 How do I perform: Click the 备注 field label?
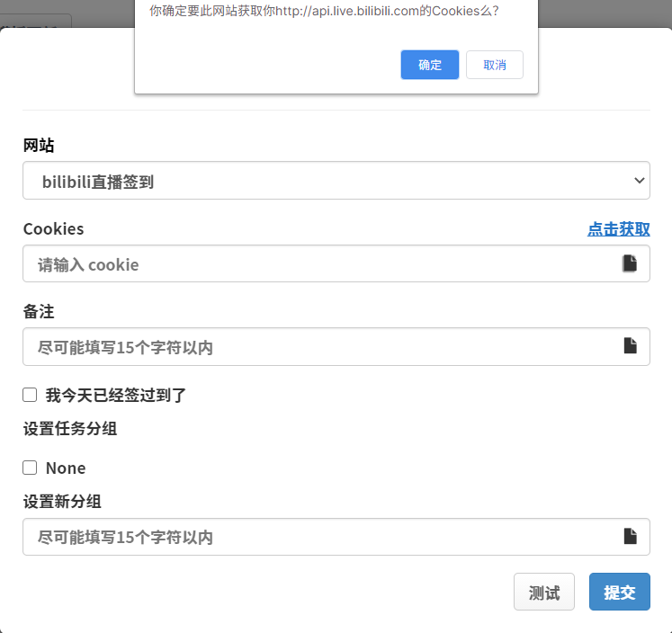click(39, 312)
